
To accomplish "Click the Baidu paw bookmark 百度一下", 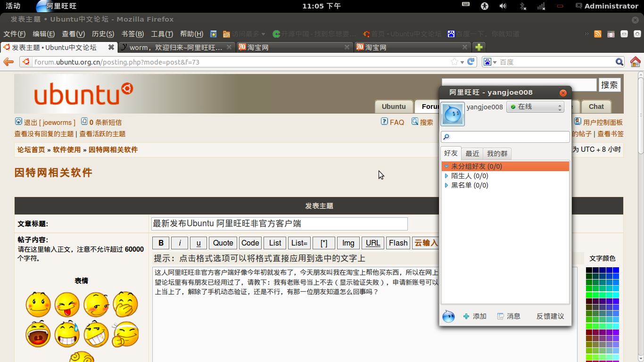I will [x=484, y=34].
